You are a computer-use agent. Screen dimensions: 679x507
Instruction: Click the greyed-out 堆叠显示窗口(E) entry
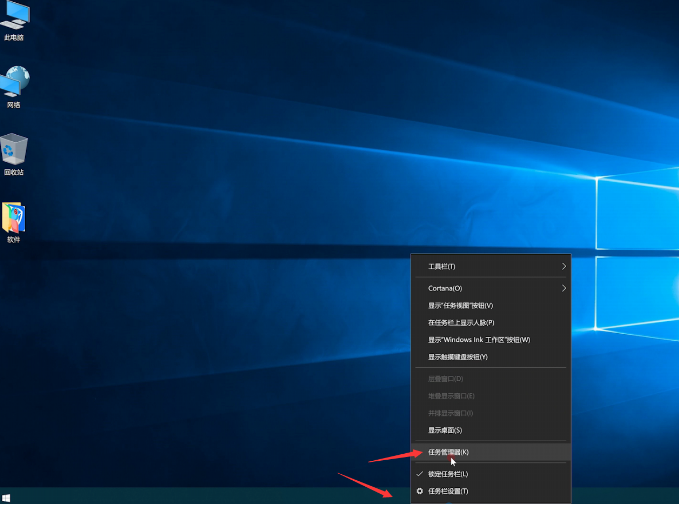click(450, 396)
